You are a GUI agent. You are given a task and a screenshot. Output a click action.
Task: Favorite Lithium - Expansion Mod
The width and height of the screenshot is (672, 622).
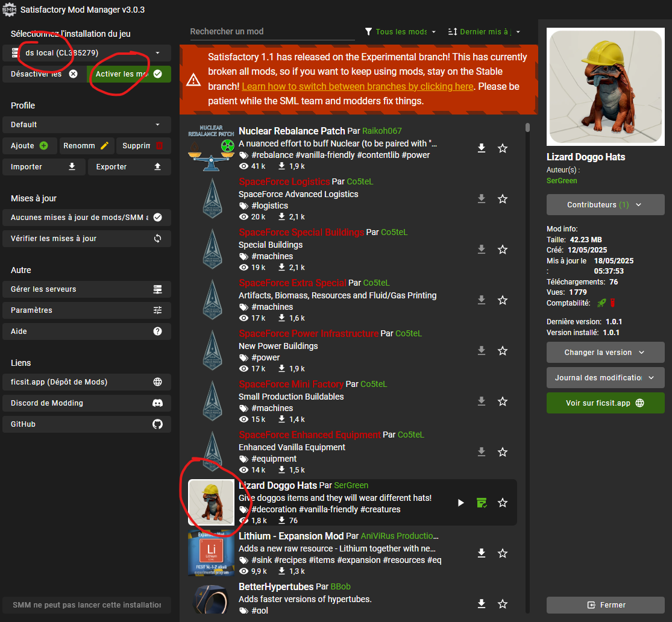coord(502,553)
